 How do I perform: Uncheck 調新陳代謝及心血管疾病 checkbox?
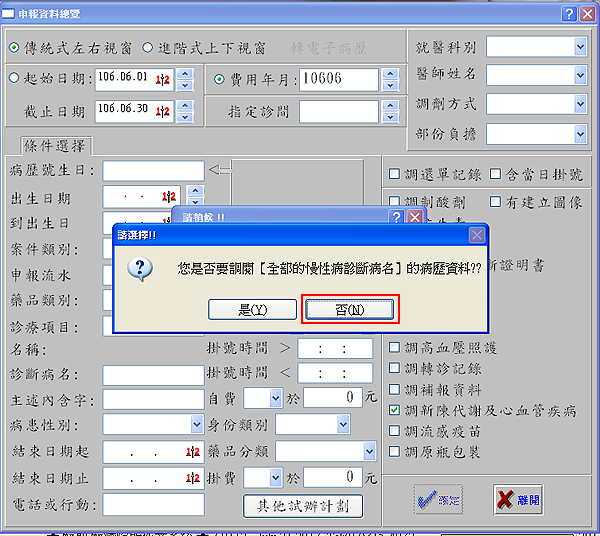(395, 410)
